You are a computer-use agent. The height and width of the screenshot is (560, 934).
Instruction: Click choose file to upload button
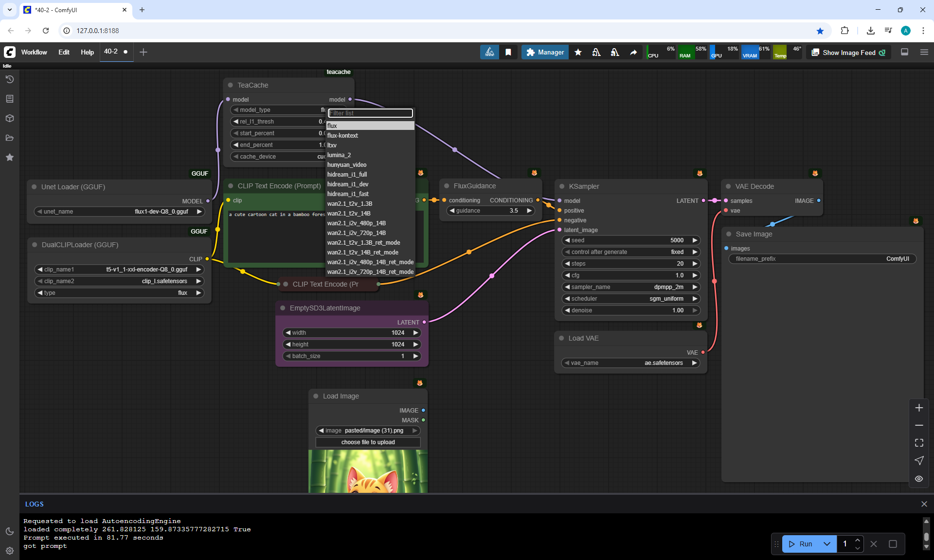coord(368,442)
